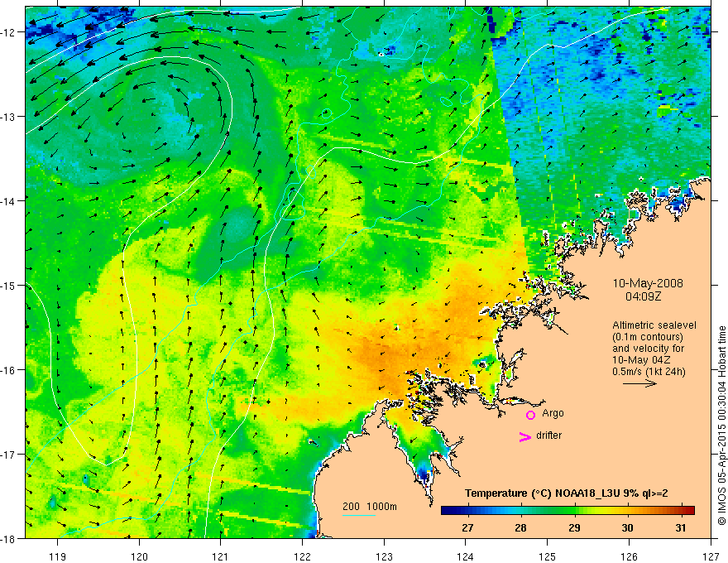The width and height of the screenshot is (728, 563).
Task: Click the '10-May 04Z' text line
Action: (641, 360)
